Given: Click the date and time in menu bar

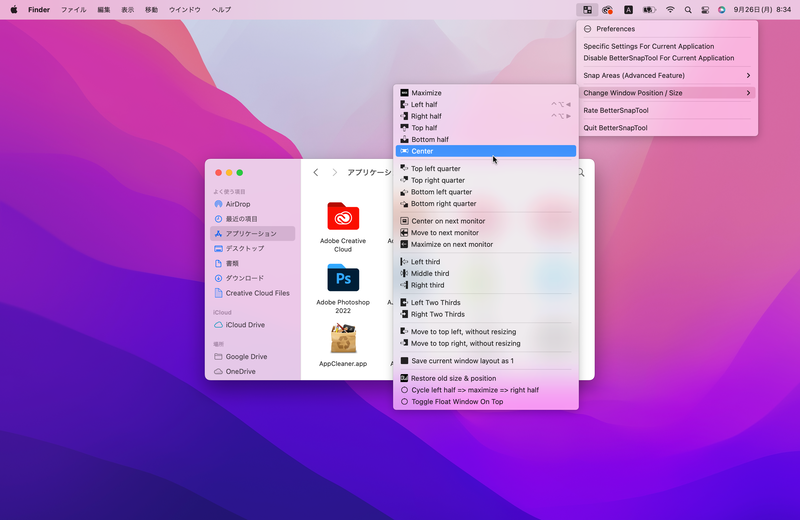Looking at the screenshot, I should (762, 10).
